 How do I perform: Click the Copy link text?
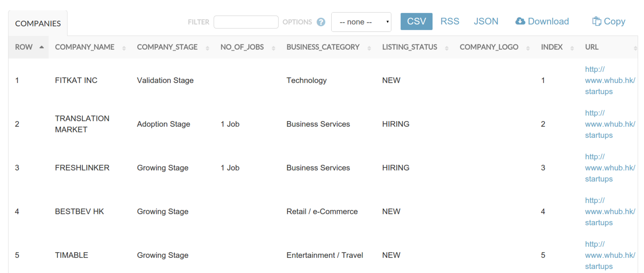614,21
